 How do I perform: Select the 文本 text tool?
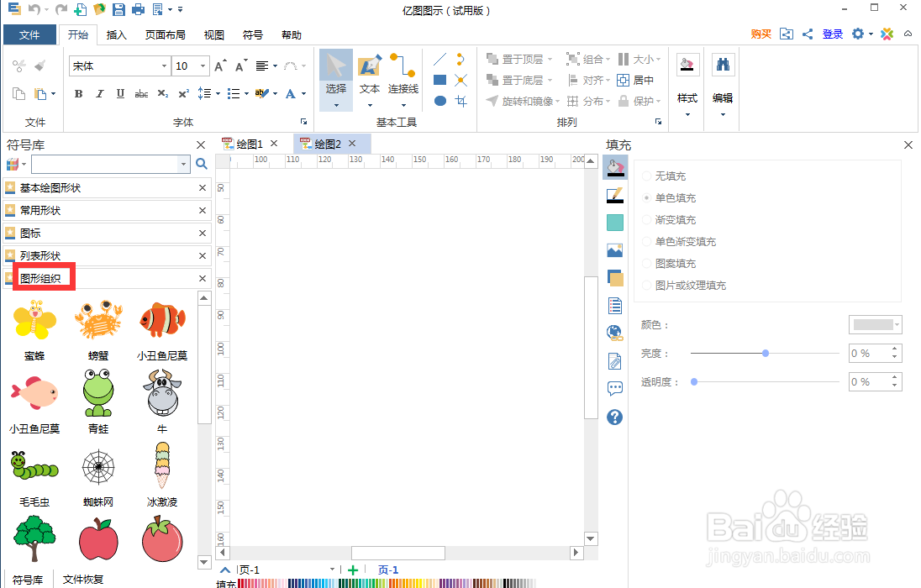370,80
